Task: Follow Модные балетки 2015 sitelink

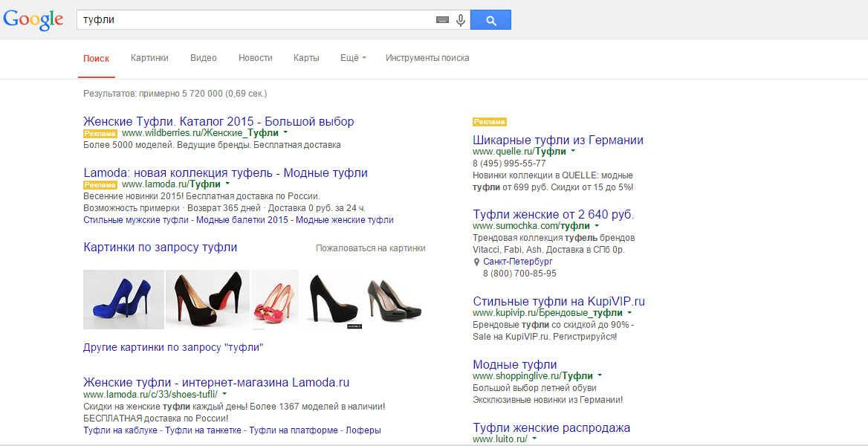Action: coord(242,220)
